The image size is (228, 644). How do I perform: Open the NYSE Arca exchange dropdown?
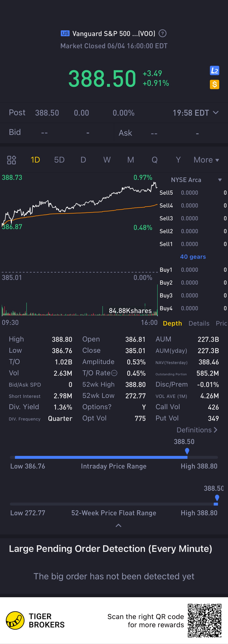(x=220, y=180)
